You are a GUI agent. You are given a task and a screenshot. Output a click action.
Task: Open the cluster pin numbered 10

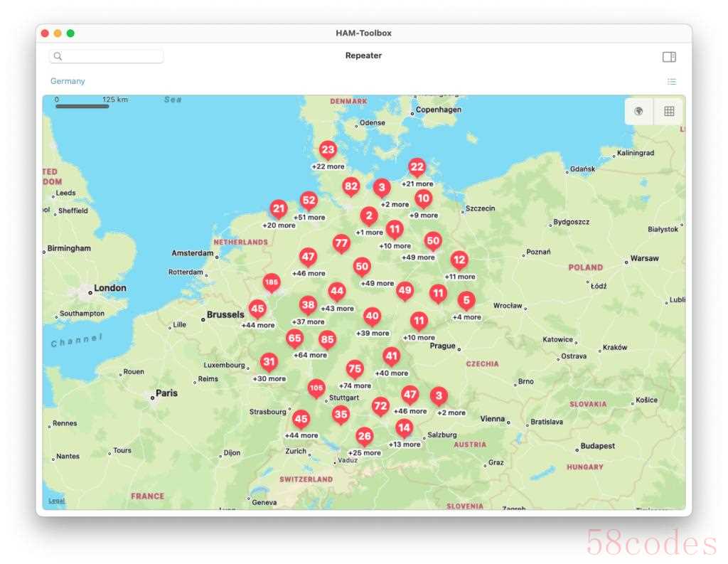pyautogui.click(x=423, y=199)
